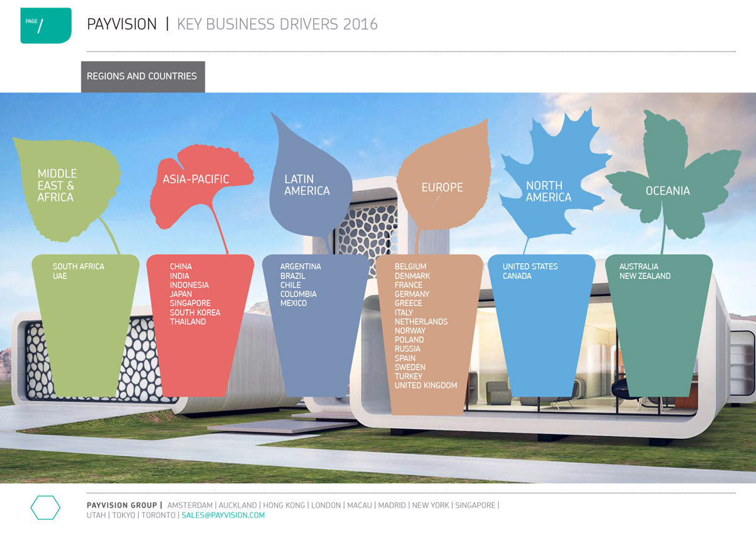Click COLOMBIA in the Latin America pot
The height and width of the screenshot is (534, 756).
click(299, 294)
